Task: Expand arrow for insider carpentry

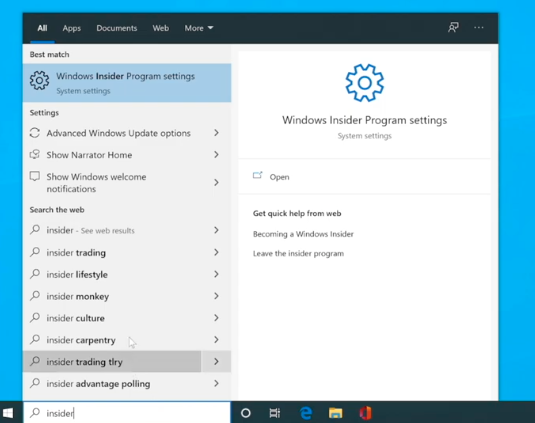Action: [x=216, y=339]
